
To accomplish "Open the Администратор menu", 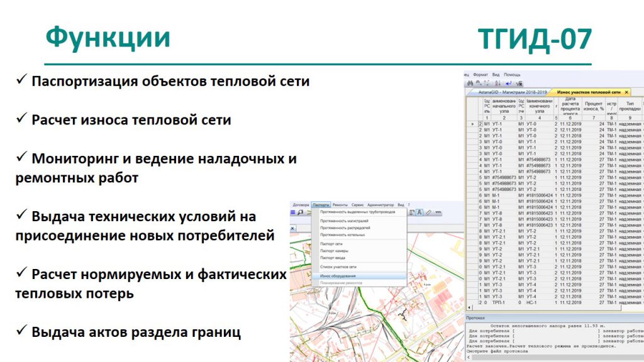I will pos(380,205).
